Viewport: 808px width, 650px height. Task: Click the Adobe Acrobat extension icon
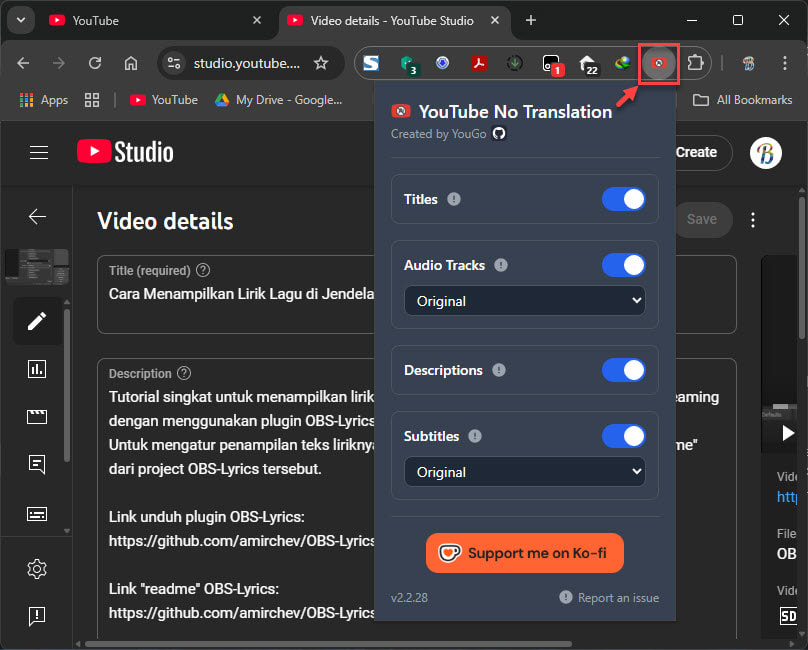[479, 63]
